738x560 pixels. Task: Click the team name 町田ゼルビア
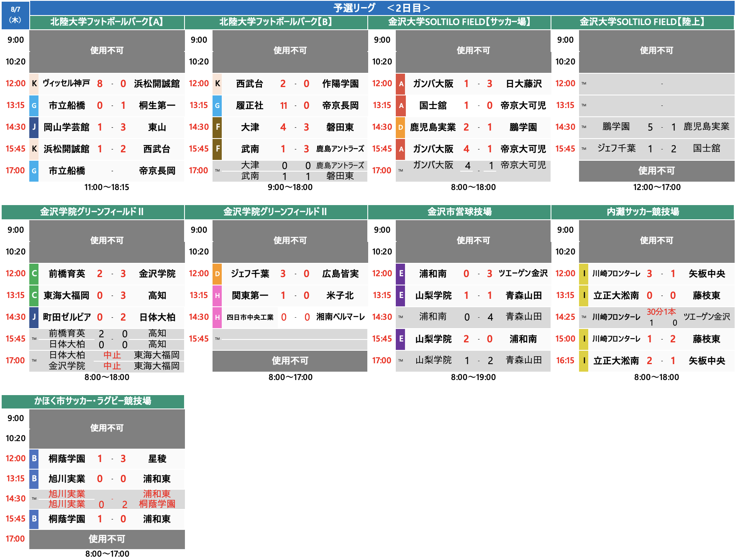(x=67, y=317)
